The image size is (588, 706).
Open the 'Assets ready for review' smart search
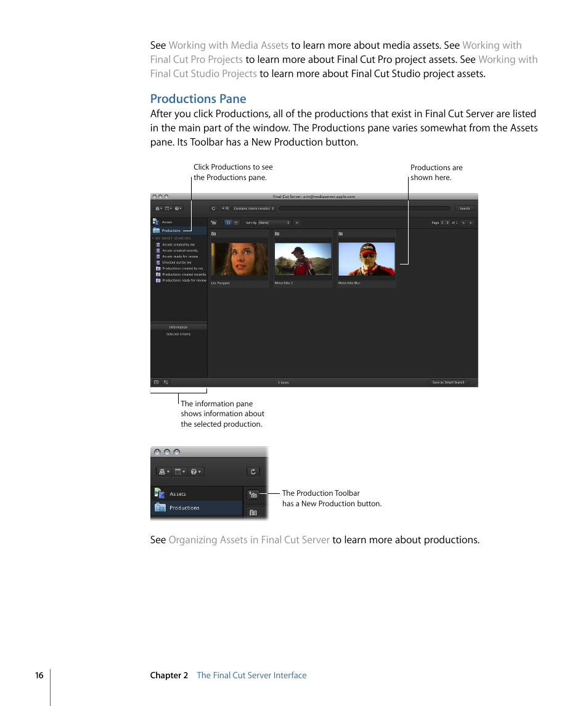(x=180, y=257)
